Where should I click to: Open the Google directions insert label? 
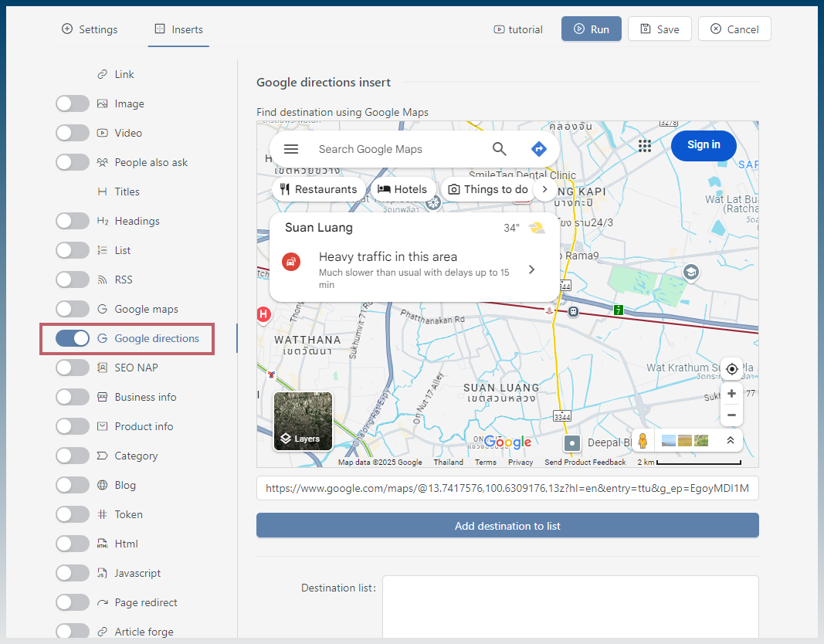157,338
